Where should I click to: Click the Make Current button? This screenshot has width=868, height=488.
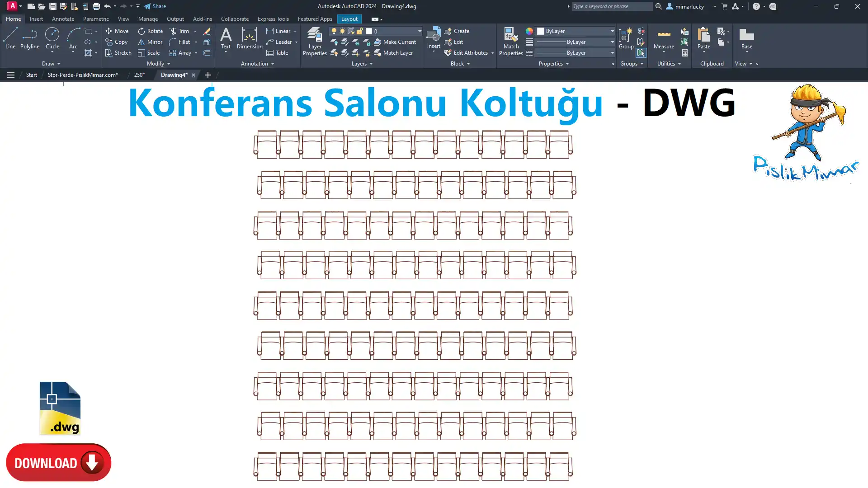coord(395,42)
